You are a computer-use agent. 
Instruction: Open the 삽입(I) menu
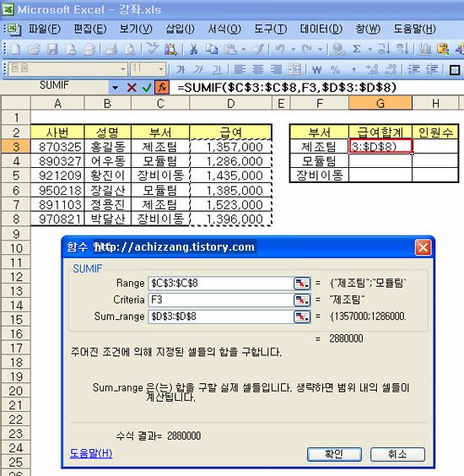coord(180,30)
